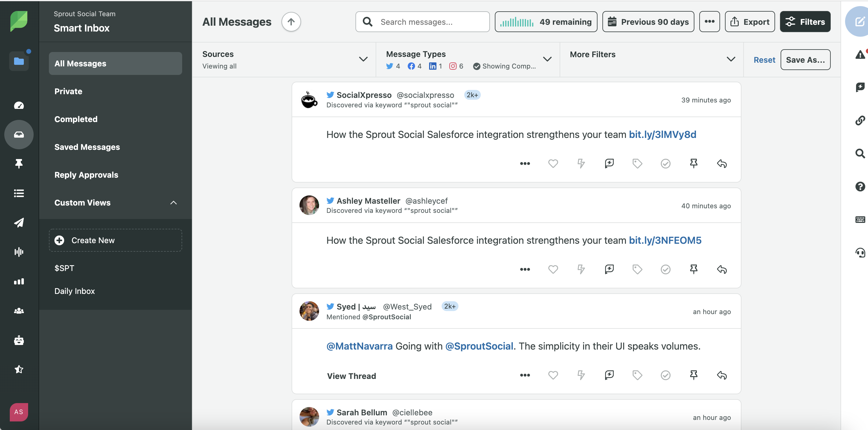Open the Publishing paper plane icon
Viewport: 868px width, 430px height.
click(19, 223)
